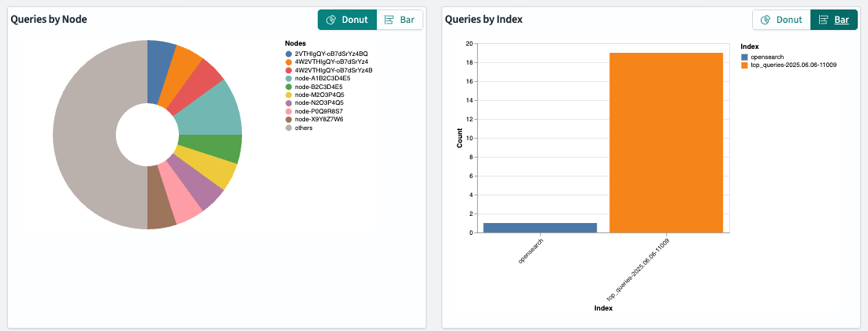Click the Count y-axis title

(460, 138)
